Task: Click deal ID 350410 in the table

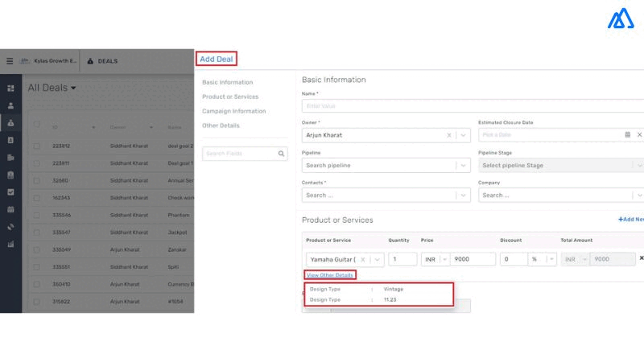Action: (61, 284)
